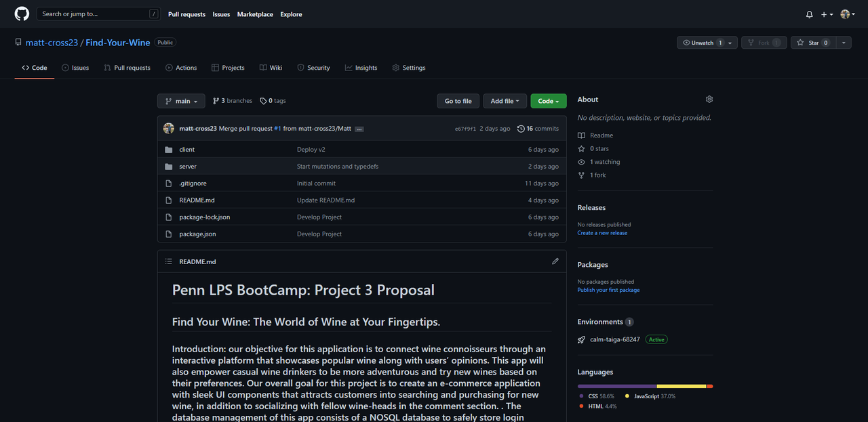
Task: Open the README.md file row
Action: click(x=362, y=201)
